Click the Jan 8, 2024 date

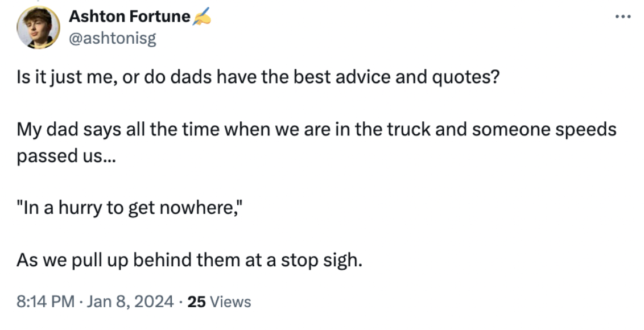click(130, 302)
